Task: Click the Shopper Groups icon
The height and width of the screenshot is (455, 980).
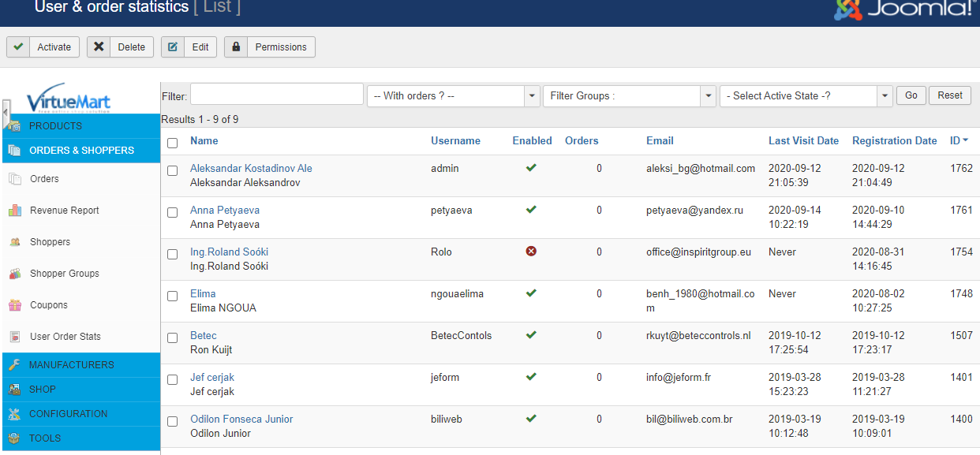Action: (14, 274)
